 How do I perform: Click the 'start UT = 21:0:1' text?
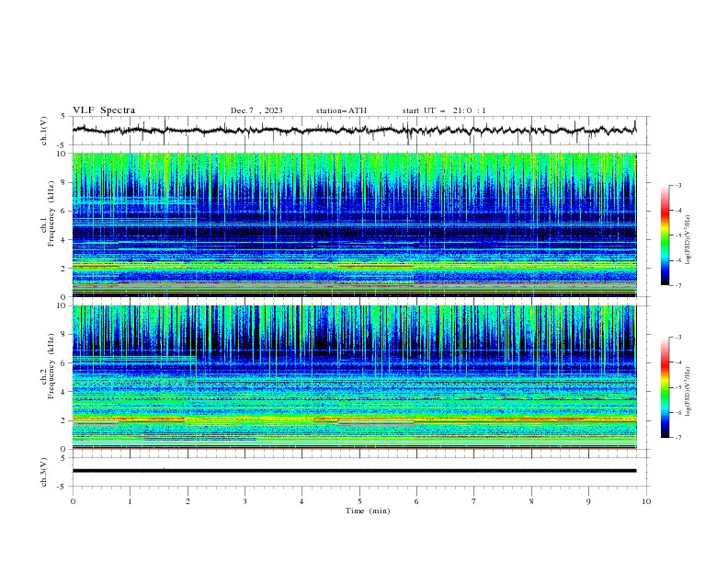pos(444,110)
